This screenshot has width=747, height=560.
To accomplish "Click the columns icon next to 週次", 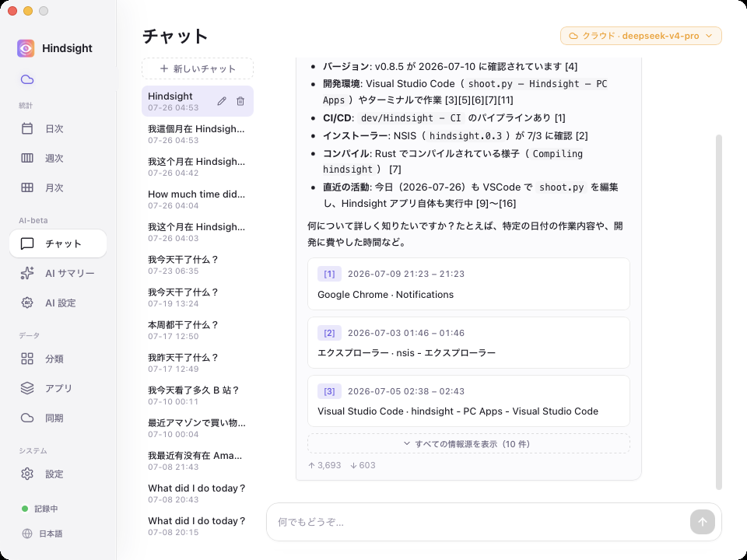I will [27, 158].
